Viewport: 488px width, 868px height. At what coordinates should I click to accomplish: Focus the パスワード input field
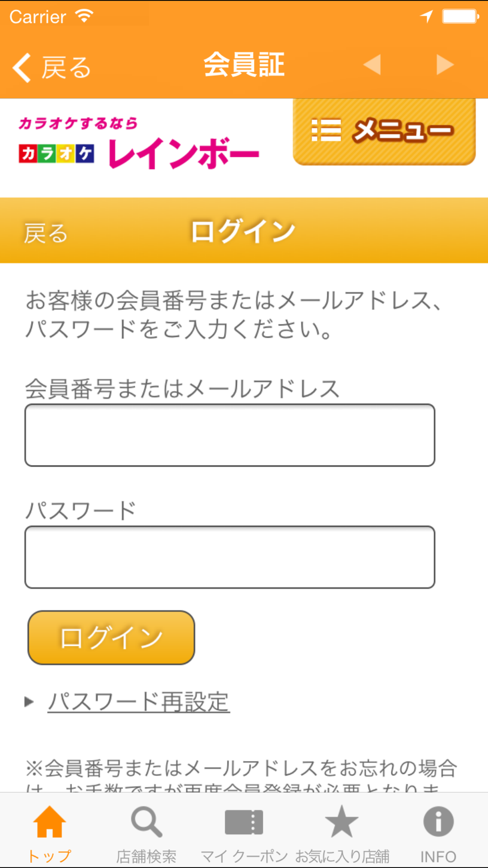[x=230, y=557]
